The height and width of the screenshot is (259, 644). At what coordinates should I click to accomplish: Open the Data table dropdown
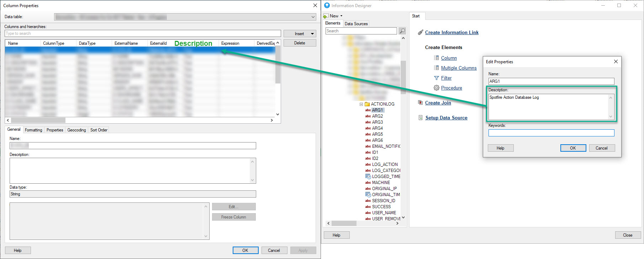313,17
